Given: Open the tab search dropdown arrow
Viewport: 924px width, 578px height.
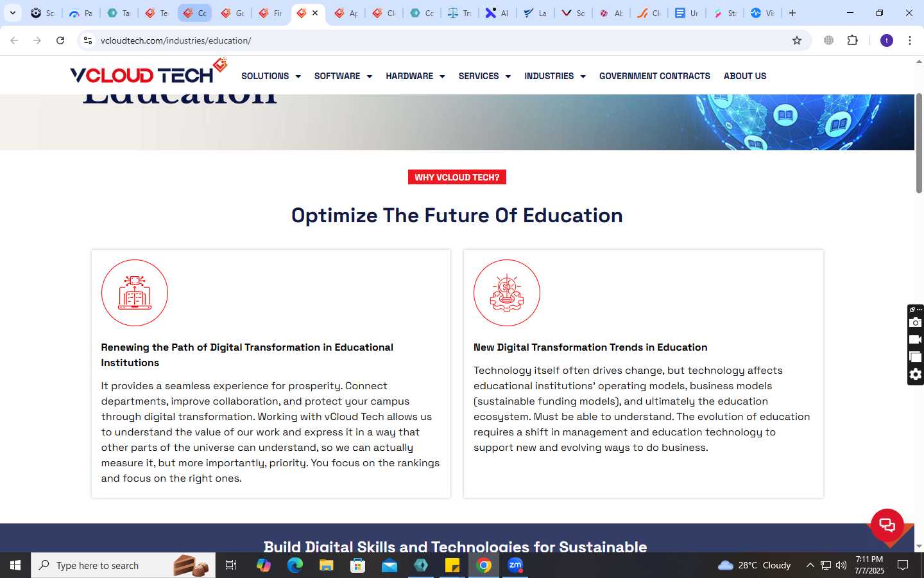Looking at the screenshot, I should 12,13.
